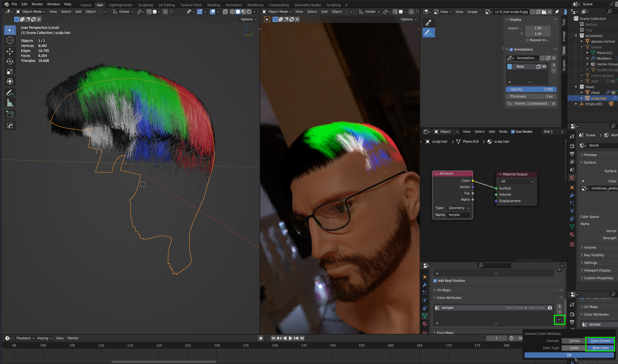
Task: Set the domain to Face Corner
Action: pos(601,341)
